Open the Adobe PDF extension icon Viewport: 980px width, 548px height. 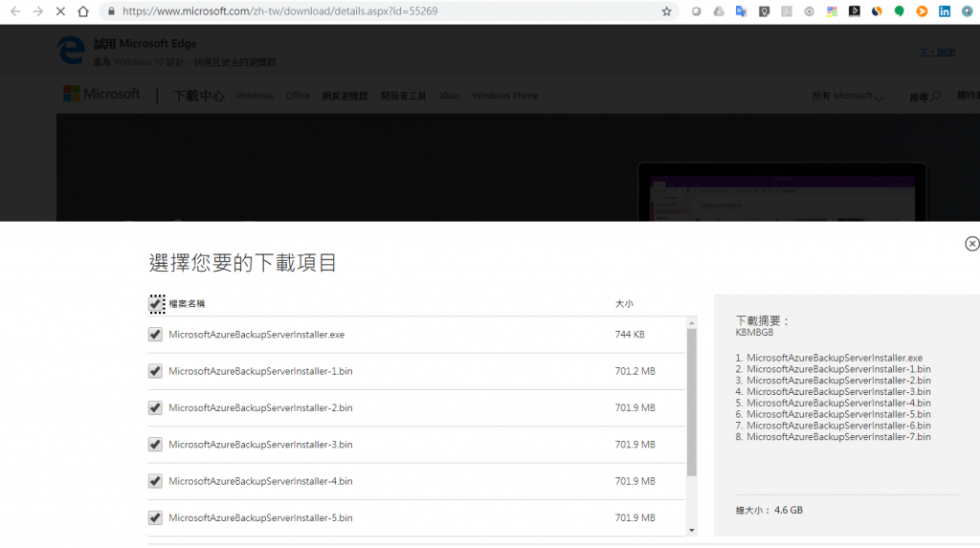[787, 11]
